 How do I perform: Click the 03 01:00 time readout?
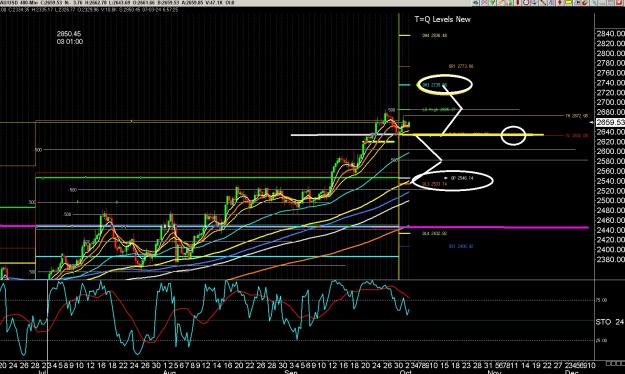[x=70, y=41]
